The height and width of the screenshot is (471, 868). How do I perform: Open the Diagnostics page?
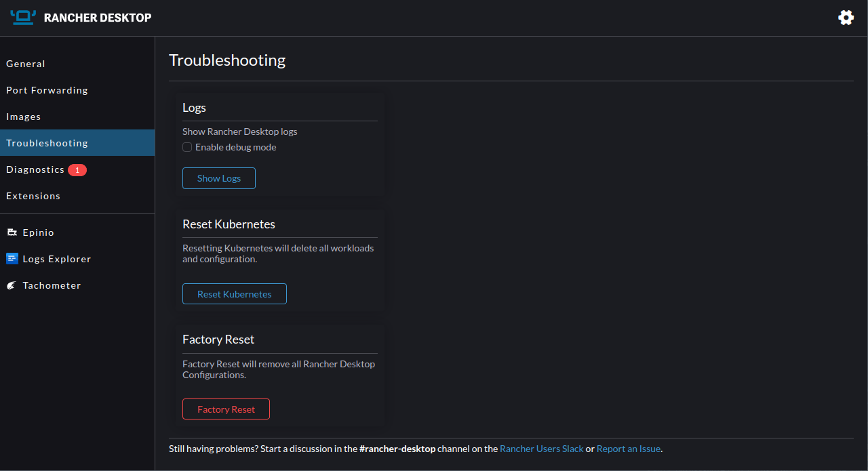tap(35, 169)
